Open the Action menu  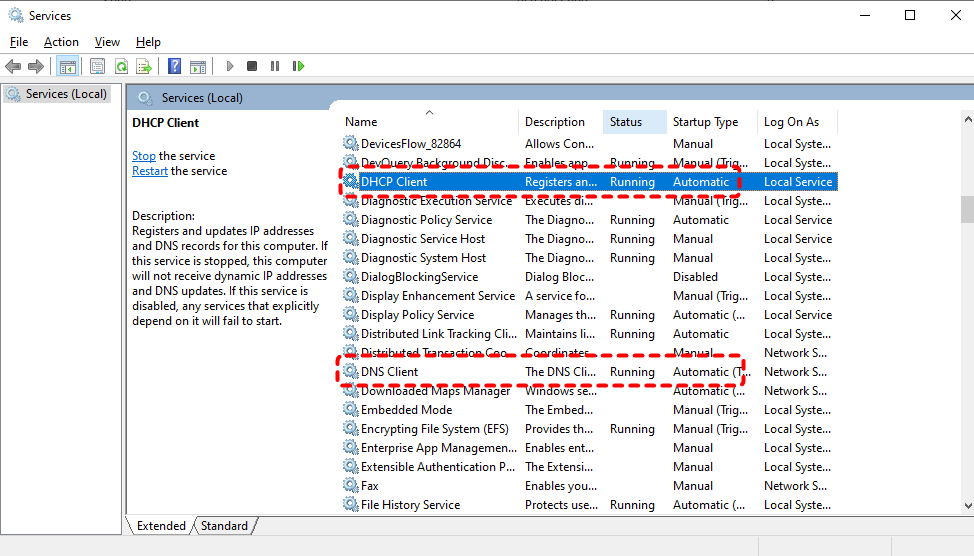(x=61, y=42)
